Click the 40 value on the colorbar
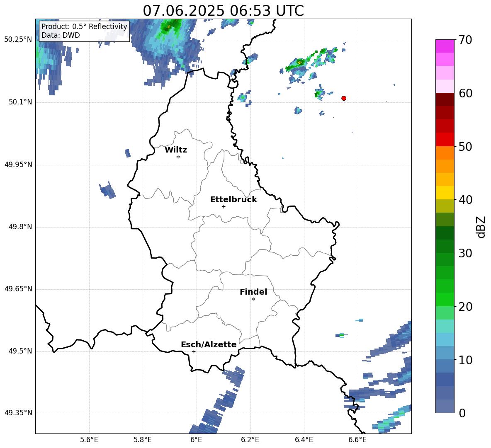 coord(465,200)
